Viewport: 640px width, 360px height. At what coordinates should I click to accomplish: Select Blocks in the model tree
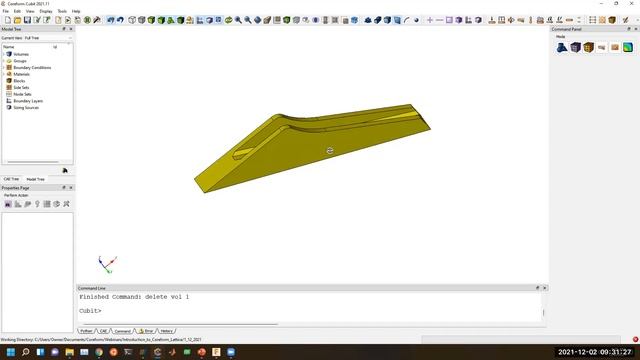pos(19,81)
